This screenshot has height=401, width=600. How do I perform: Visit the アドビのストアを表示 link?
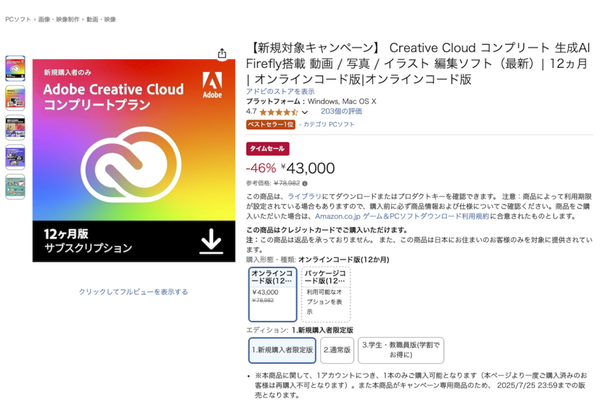point(280,91)
